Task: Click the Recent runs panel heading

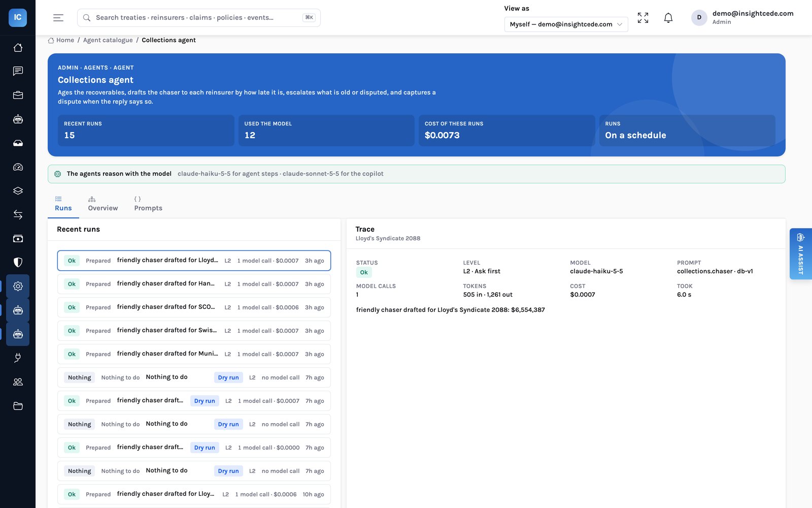Action: pos(78,229)
